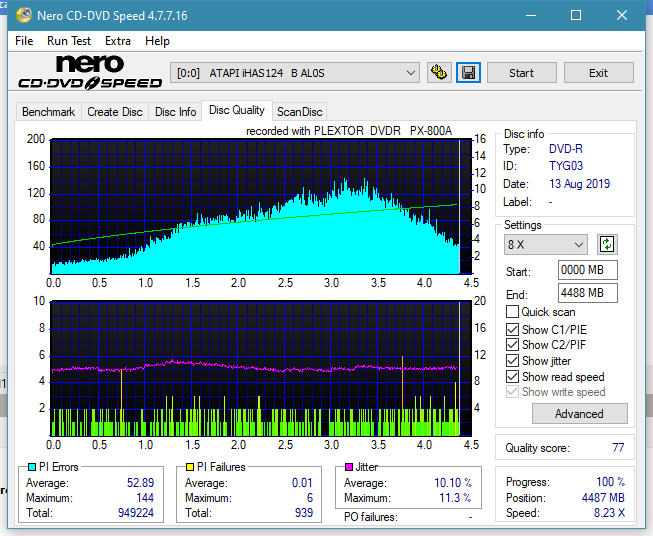The width and height of the screenshot is (653, 536).
Task: Click the PI Failures average 0.01
Action: (x=302, y=483)
